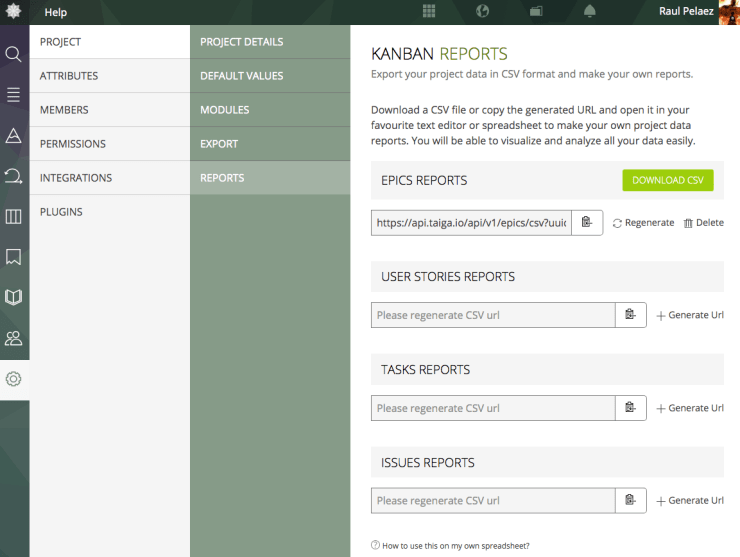Open the Issues bookmark icon in sidebar
This screenshot has width=740, height=557.
(14, 257)
